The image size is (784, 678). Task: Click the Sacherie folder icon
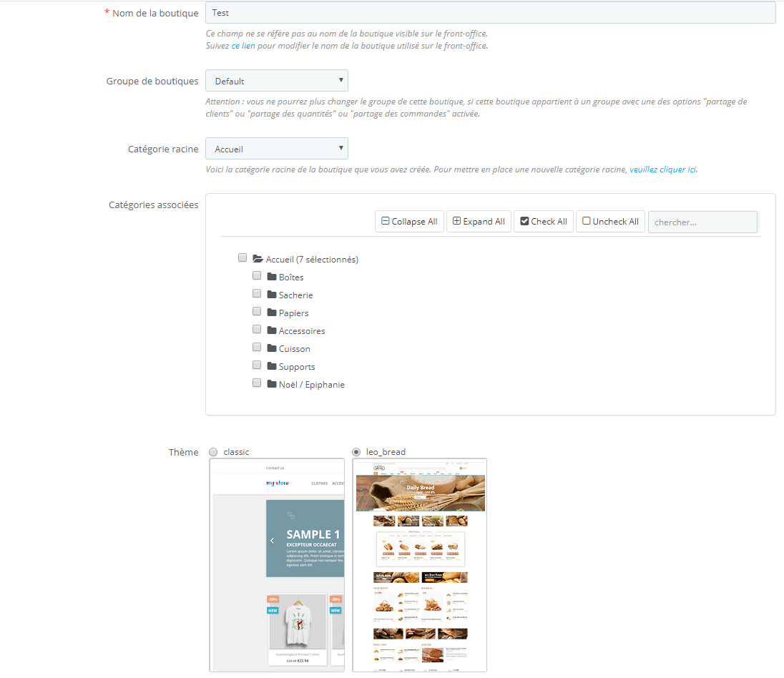(x=272, y=295)
